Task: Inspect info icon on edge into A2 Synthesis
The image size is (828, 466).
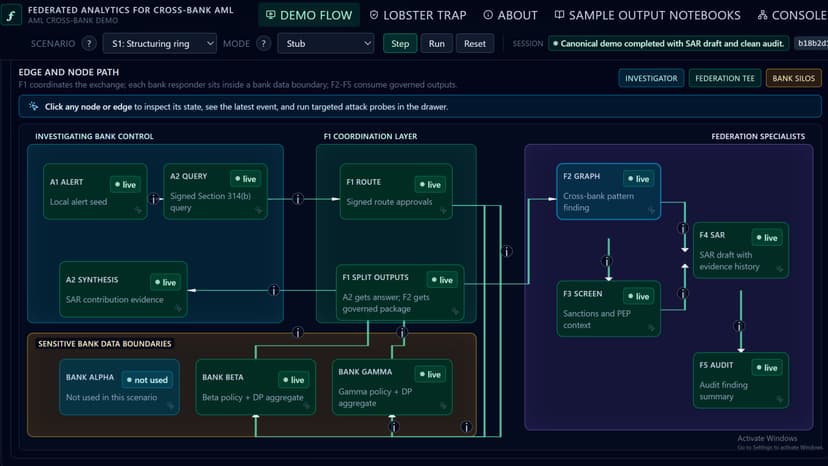Action: click(274, 290)
